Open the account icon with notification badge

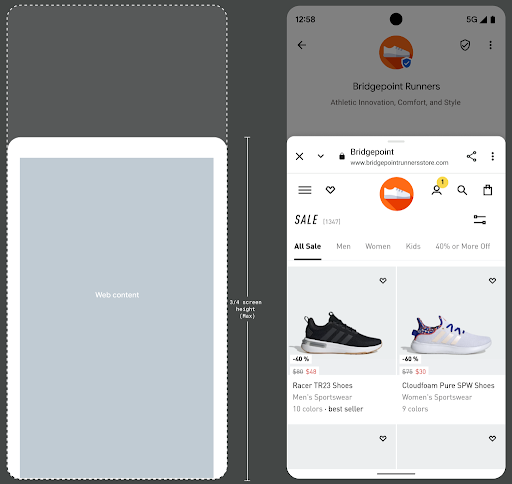coord(437,190)
